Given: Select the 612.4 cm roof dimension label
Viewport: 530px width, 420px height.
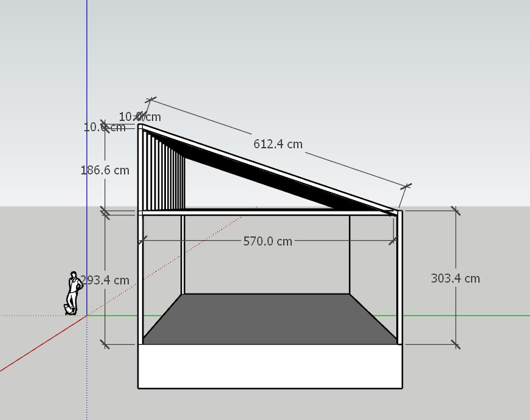Looking at the screenshot, I should [278, 145].
